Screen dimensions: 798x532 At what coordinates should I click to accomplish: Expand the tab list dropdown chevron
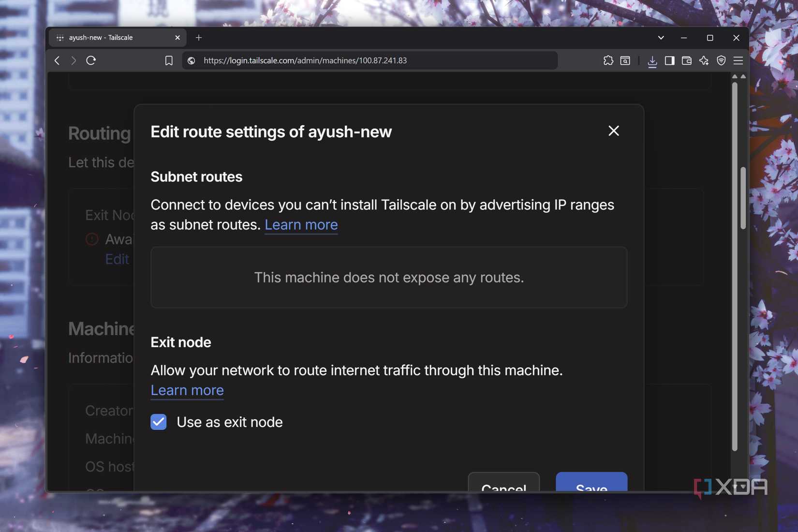click(661, 38)
